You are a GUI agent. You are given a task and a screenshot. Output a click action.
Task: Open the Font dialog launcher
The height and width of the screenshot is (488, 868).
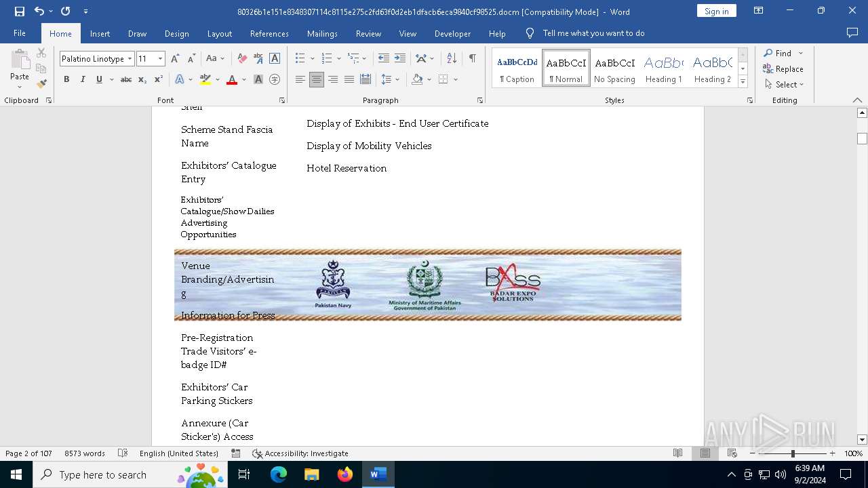(282, 100)
